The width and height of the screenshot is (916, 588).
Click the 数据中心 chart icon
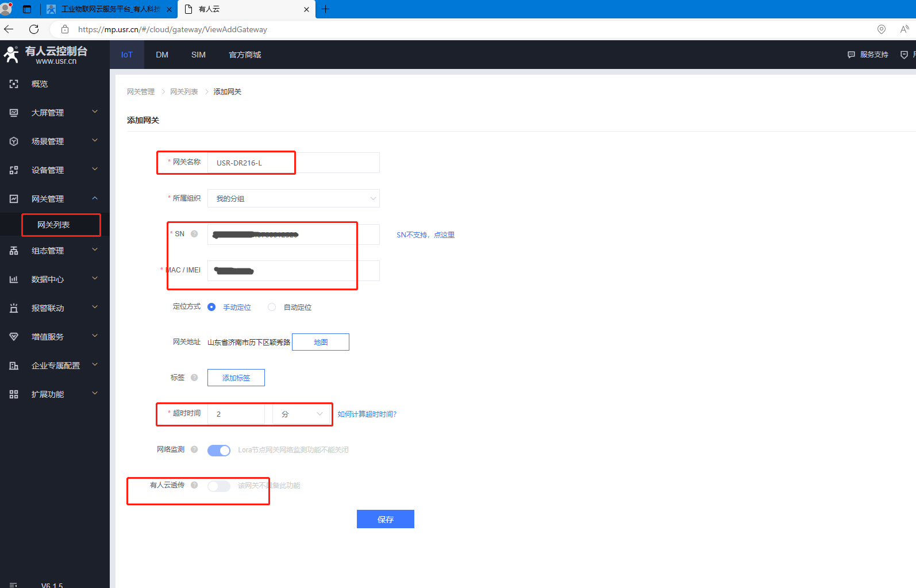14,279
